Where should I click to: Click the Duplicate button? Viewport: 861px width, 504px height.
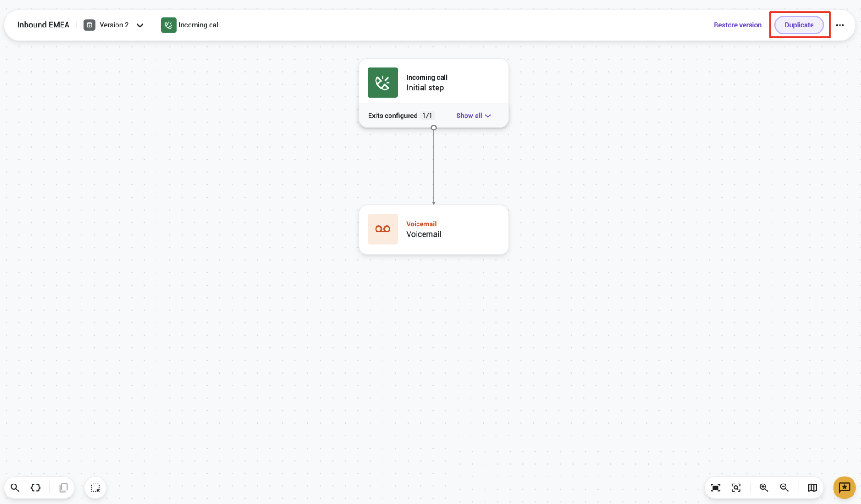tap(799, 25)
